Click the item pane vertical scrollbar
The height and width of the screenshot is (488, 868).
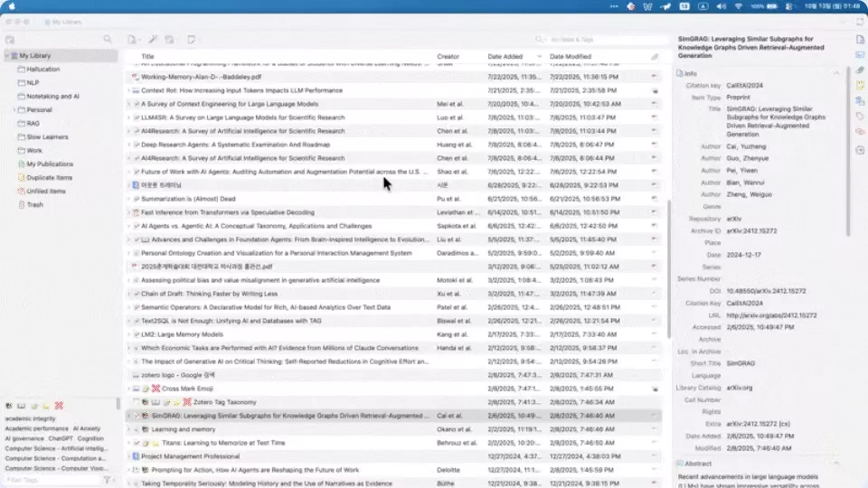[x=848, y=152]
